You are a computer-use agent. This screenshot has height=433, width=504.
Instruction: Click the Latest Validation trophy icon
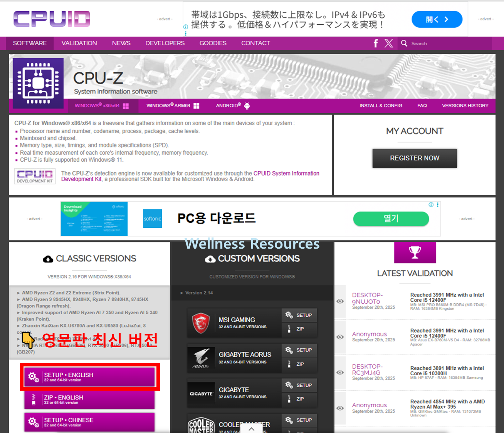(415, 252)
